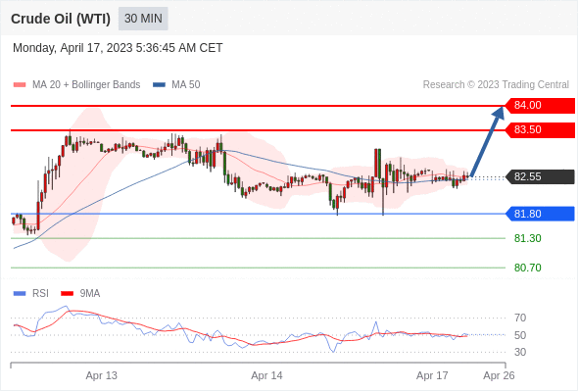Viewport: 578px width, 392px height.
Task: Click the red 9MA legend swatch
Action: click(x=67, y=294)
